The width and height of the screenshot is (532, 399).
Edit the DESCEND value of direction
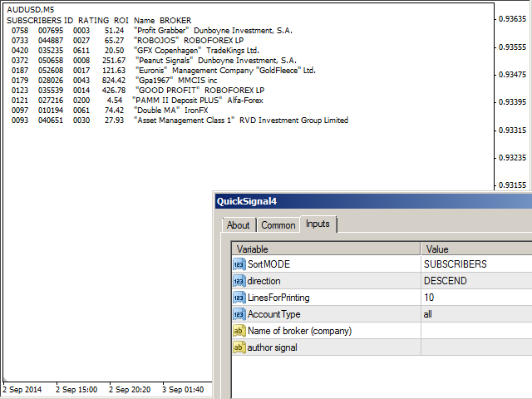click(x=476, y=281)
